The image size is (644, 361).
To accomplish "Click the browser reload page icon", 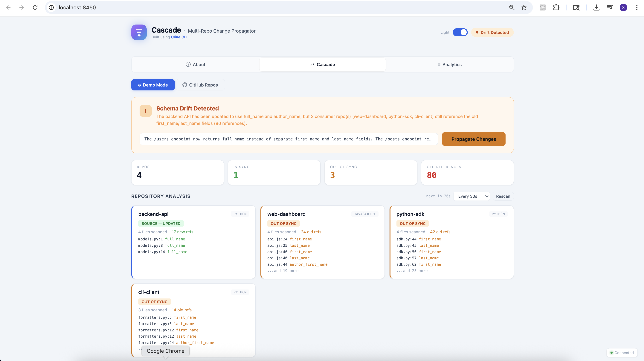I will pos(35,7).
